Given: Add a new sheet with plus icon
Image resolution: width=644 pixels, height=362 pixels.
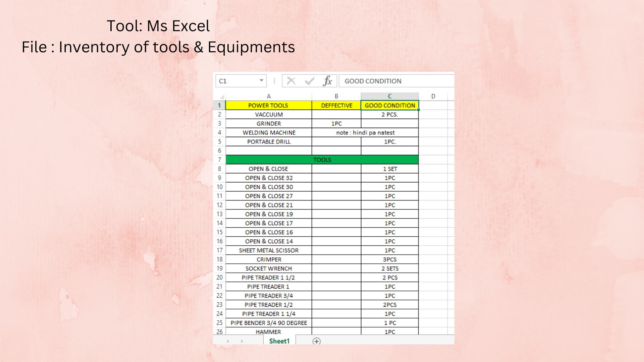Looking at the screenshot, I should pyautogui.click(x=316, y=341).
